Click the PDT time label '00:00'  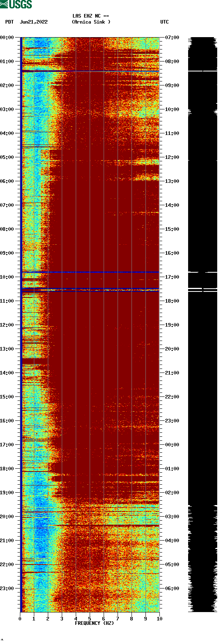(x=7, y=38)
